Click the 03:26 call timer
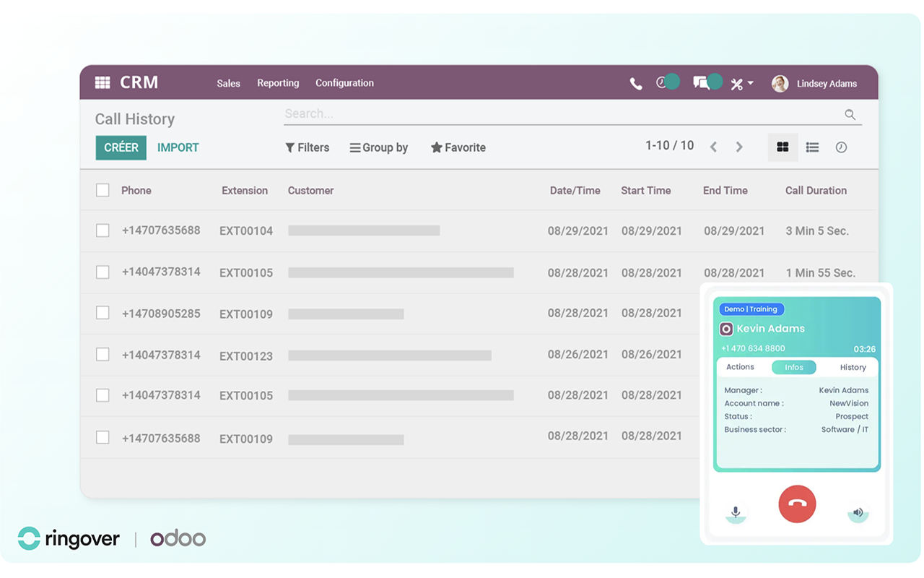 tap(864, 349)
